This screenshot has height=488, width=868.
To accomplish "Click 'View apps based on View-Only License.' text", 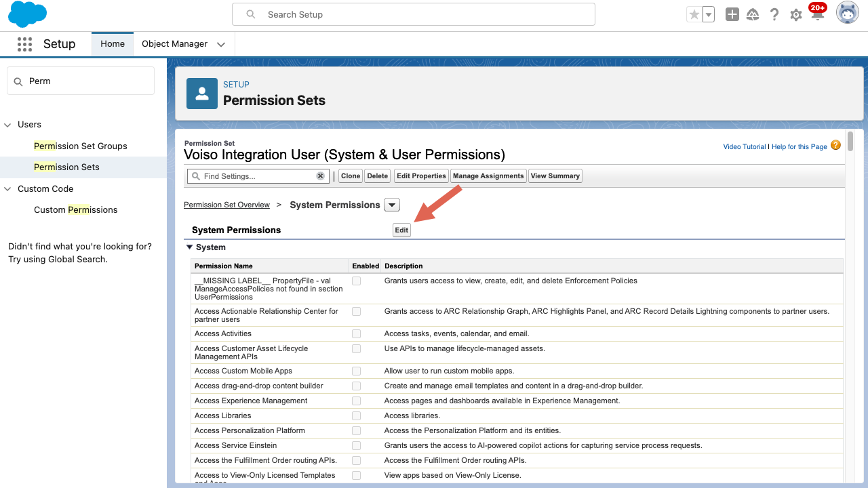I will (x=452, y=476).
